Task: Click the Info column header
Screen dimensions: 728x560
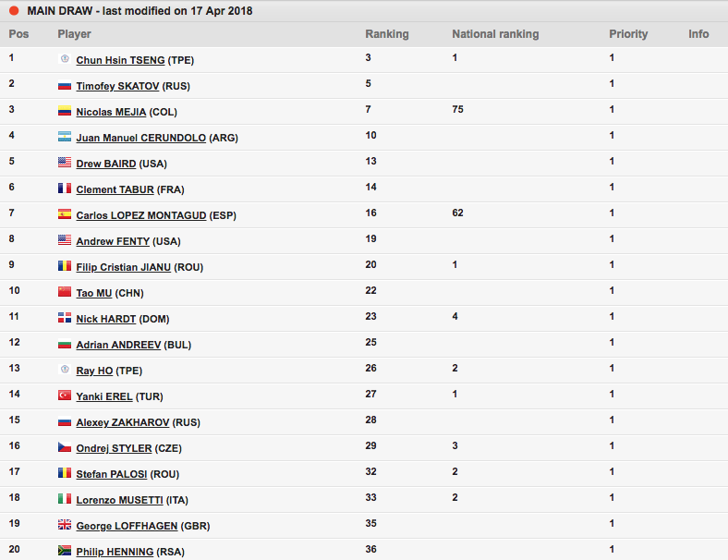Action: [x=698, y=34]
